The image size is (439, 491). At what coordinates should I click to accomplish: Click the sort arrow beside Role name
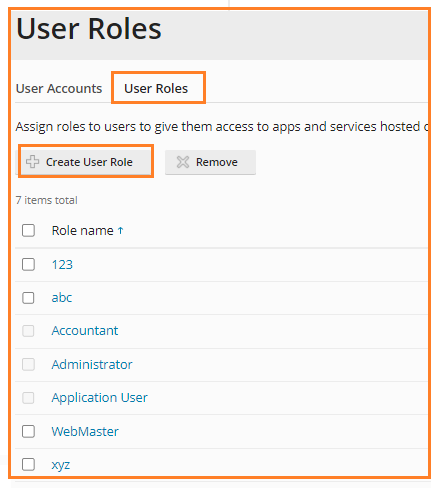[x=121, y=230]
